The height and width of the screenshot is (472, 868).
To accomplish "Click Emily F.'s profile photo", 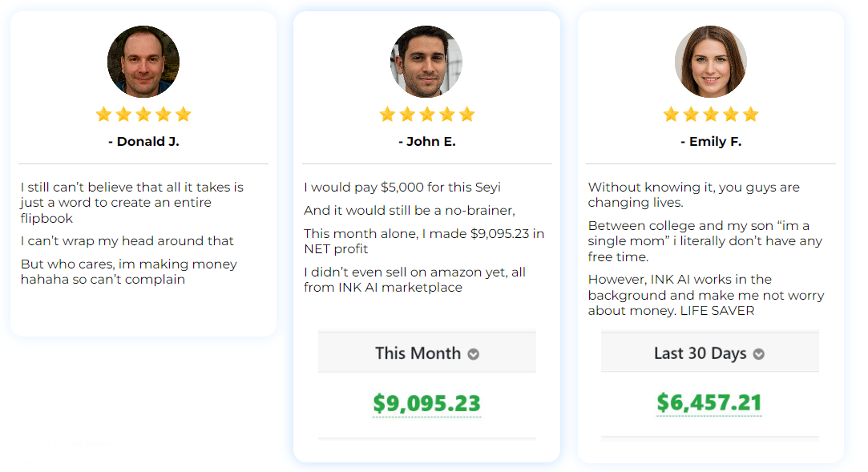I will tap(711, 62).
